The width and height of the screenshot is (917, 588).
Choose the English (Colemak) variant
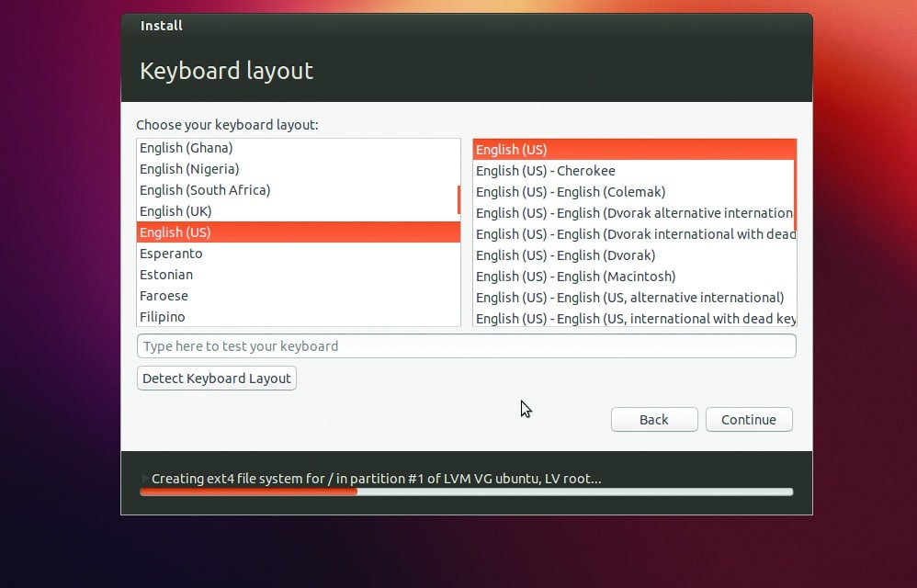click(571, 192)
